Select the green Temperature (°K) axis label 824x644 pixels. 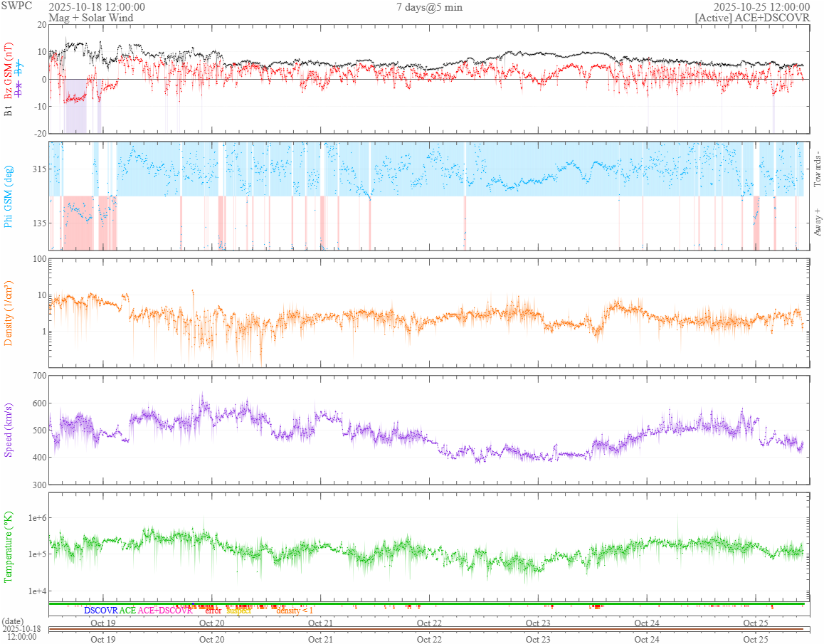coord(9,547)
